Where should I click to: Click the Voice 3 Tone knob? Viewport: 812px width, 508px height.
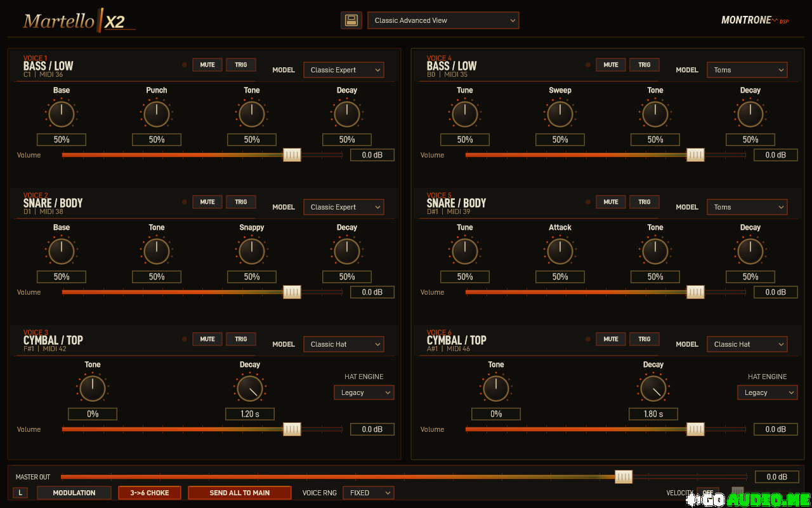(93, 389)
